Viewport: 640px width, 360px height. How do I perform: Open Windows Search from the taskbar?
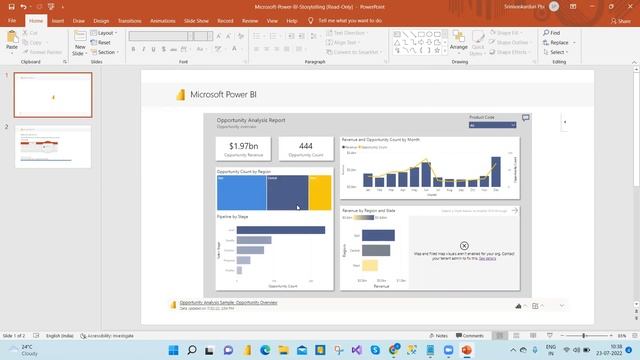click(191, 350)
